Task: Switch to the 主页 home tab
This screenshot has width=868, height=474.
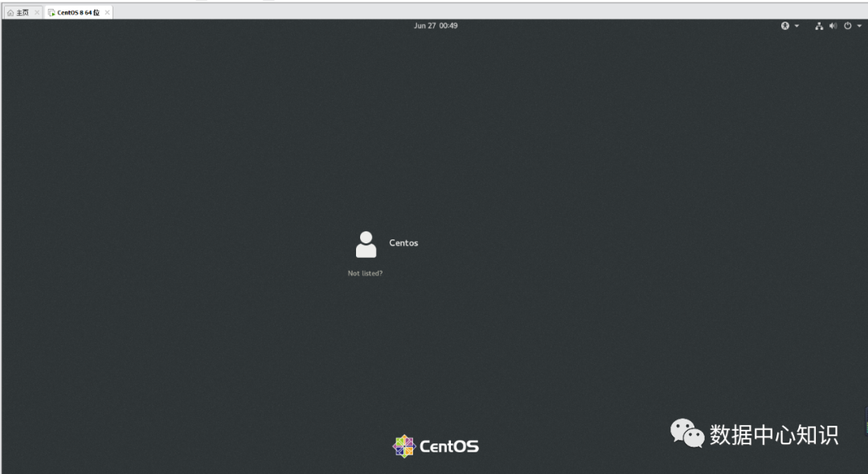Action: coord(23,12)
